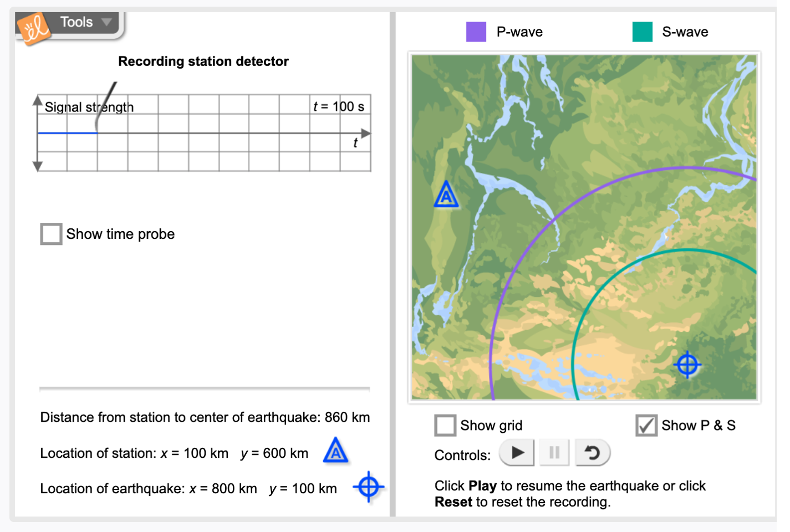This screenshot has width=790, height=532.
Task: Click the Tools dropdown arrow
Action: tap(106, 22)
